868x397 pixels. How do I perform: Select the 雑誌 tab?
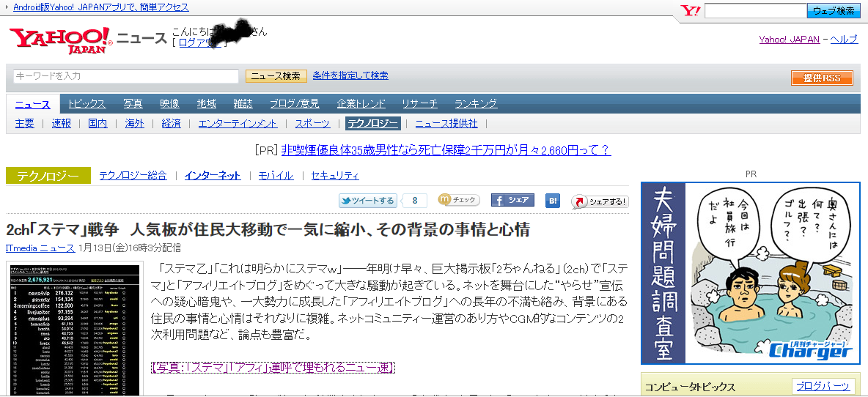243,103
